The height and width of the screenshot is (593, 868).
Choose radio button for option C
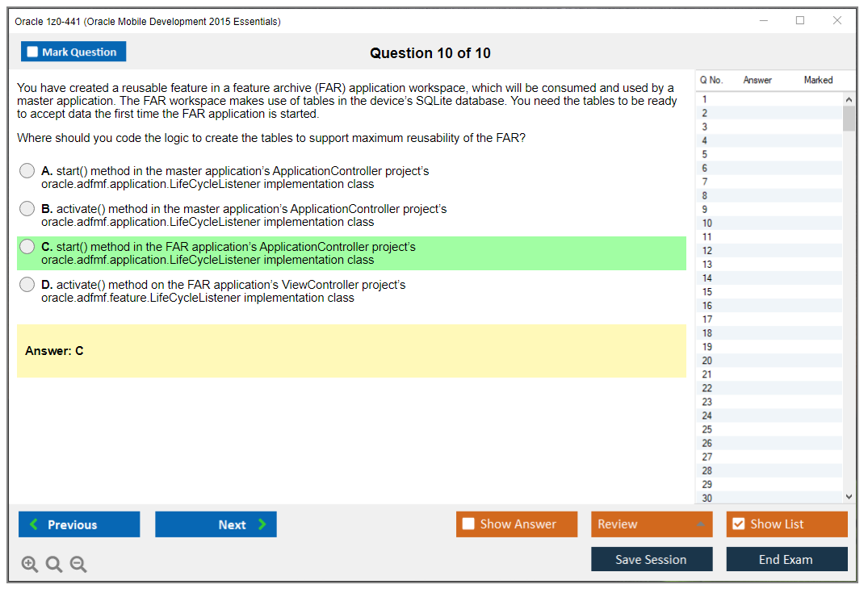tap(27, 247)
